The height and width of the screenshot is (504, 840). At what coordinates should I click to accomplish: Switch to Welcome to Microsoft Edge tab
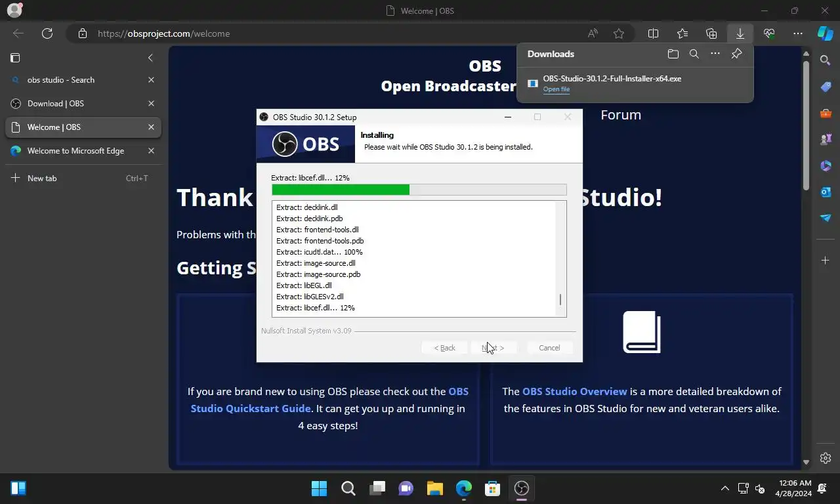click(83, 151)
